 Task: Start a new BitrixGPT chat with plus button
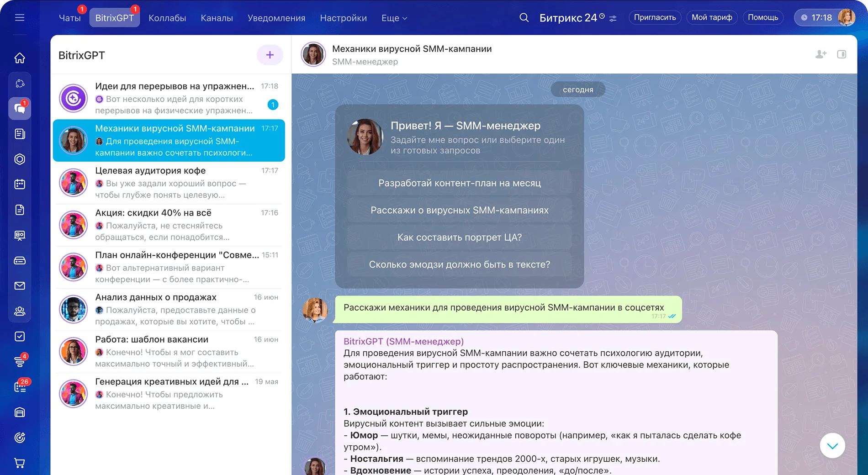point(270,55)
